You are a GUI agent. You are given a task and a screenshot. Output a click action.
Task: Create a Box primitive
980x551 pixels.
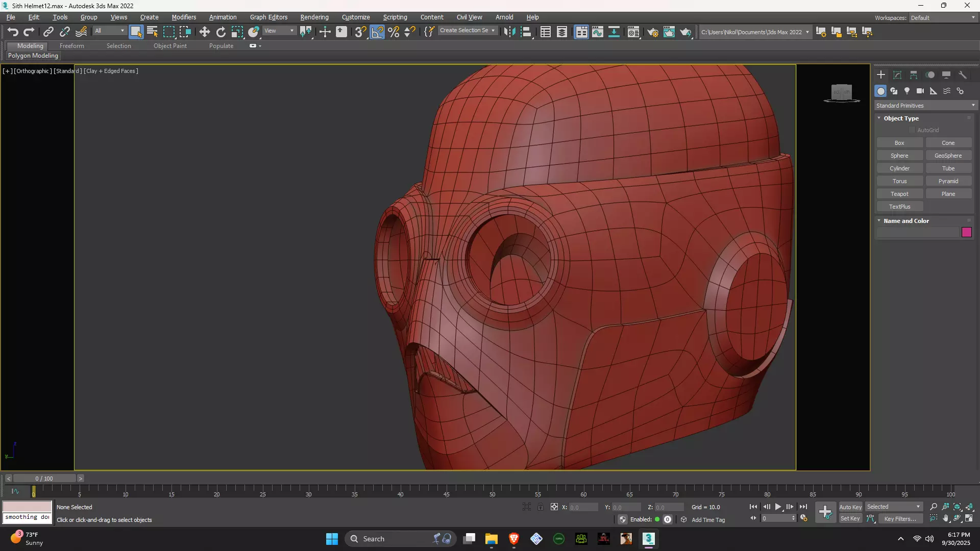pos(899,143)
